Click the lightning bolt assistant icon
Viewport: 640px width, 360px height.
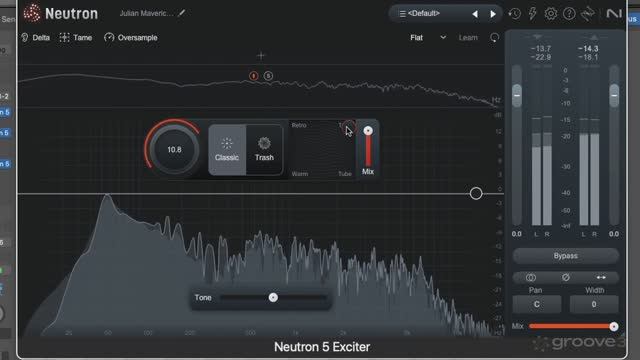click(x=532, y=14)
